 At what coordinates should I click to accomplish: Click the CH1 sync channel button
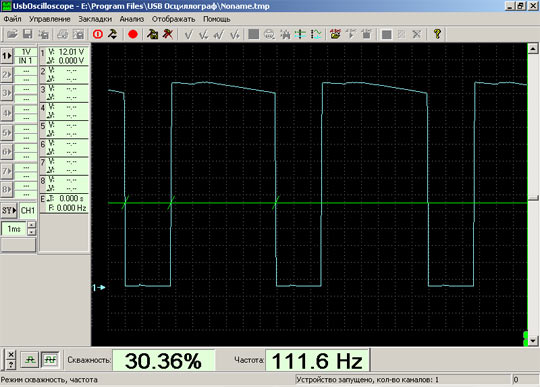pyautogui.click(x=28, y=210)
